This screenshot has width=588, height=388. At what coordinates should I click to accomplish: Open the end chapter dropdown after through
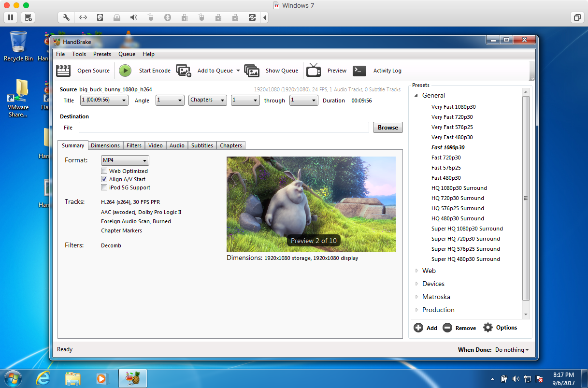point(304,100)
